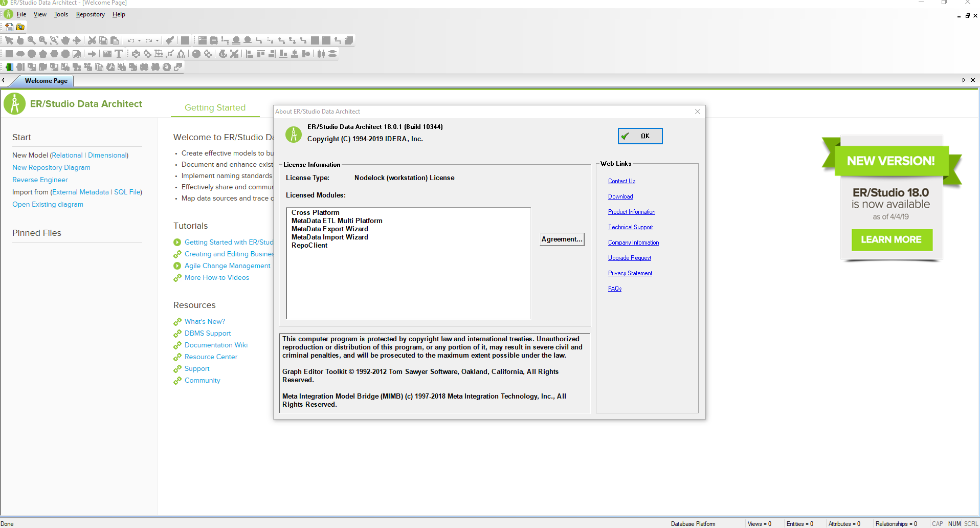Open the Agile Change Management tutorial
The width and height of the screenshot is (980, 528).
click(x=227, y=266)
